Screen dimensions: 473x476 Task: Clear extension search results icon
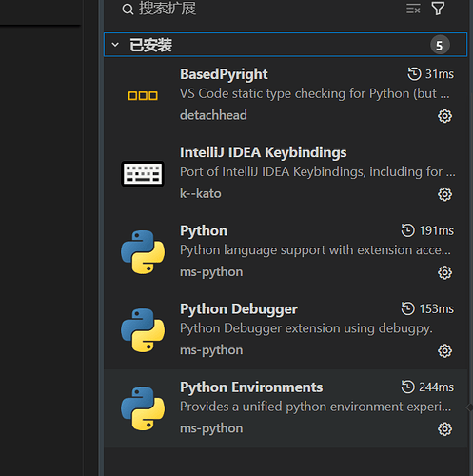coord(413,9)
